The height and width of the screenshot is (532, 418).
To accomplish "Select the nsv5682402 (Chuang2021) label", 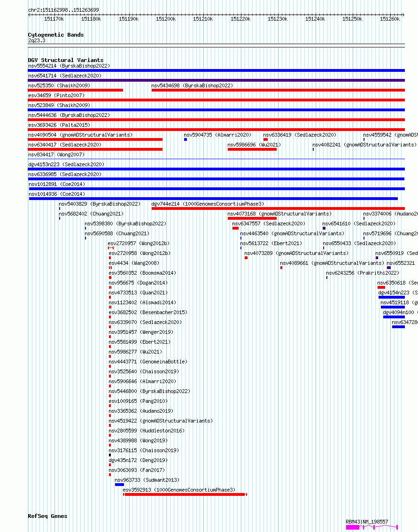I will pyautogui.click(x=91, y=214).
